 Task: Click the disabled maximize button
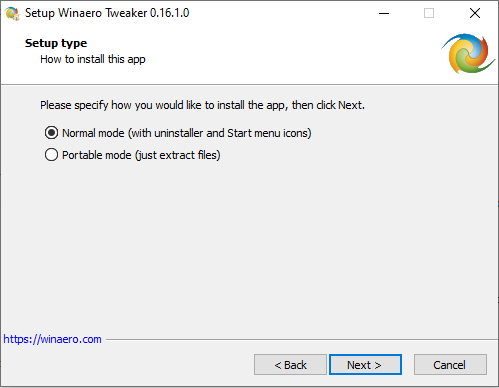point(429,13)
